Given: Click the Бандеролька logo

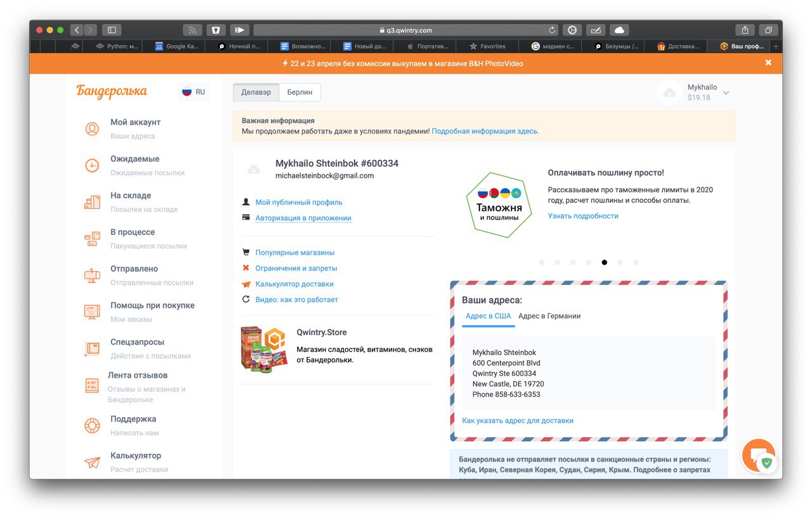Looking at the screenshot, I should (112, 91).
